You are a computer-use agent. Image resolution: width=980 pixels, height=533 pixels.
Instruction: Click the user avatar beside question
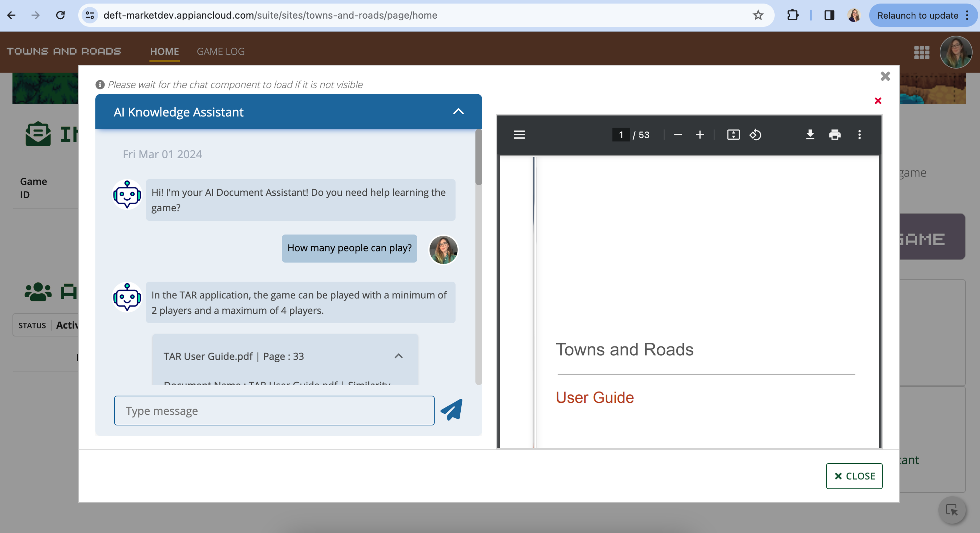point(443,250)
